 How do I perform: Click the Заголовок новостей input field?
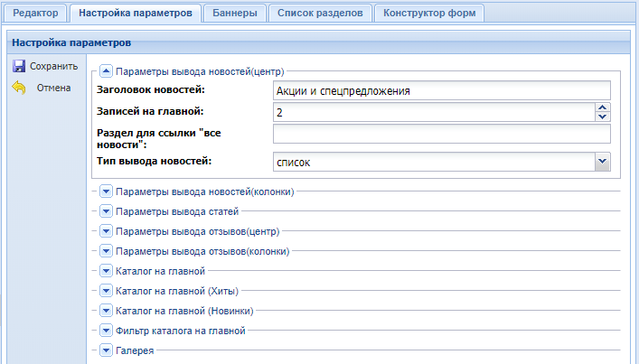(442, 90)
